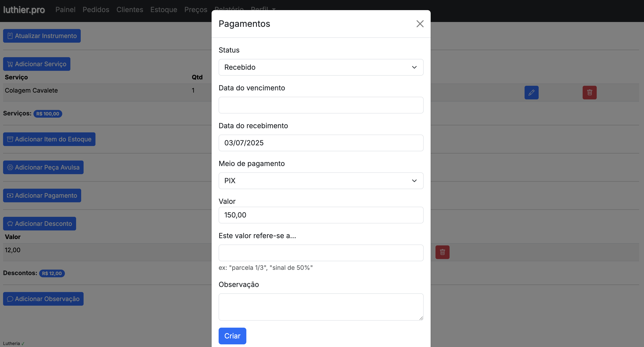Open the Estoque navigation link

click(163, 9)
